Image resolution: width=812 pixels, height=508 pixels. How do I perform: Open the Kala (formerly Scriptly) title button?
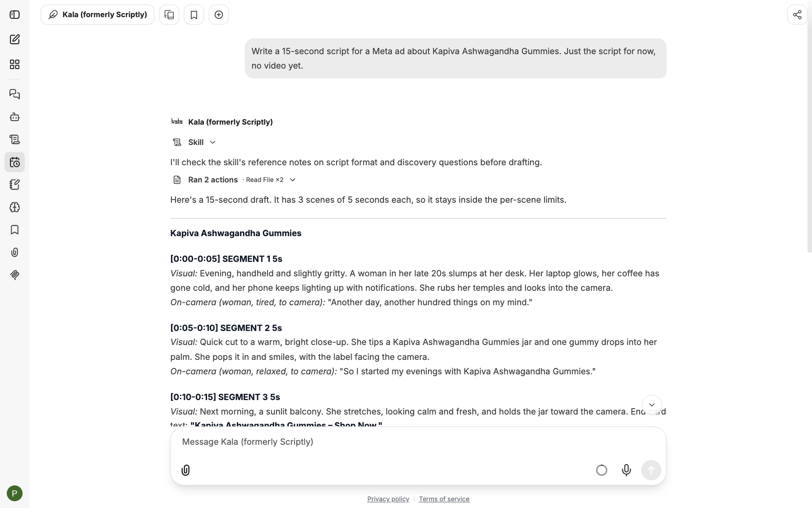(97, 15)
